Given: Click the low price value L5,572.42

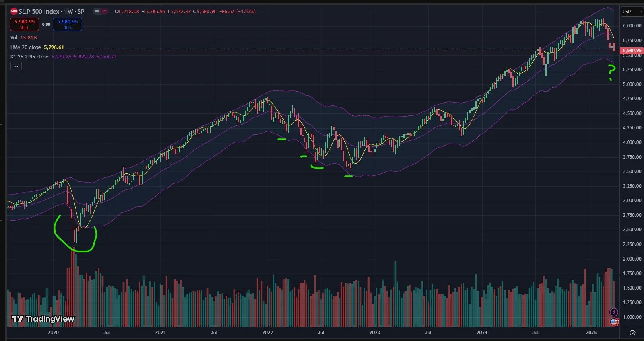Looking at the screenshot, I should click(x=179, y=12).
